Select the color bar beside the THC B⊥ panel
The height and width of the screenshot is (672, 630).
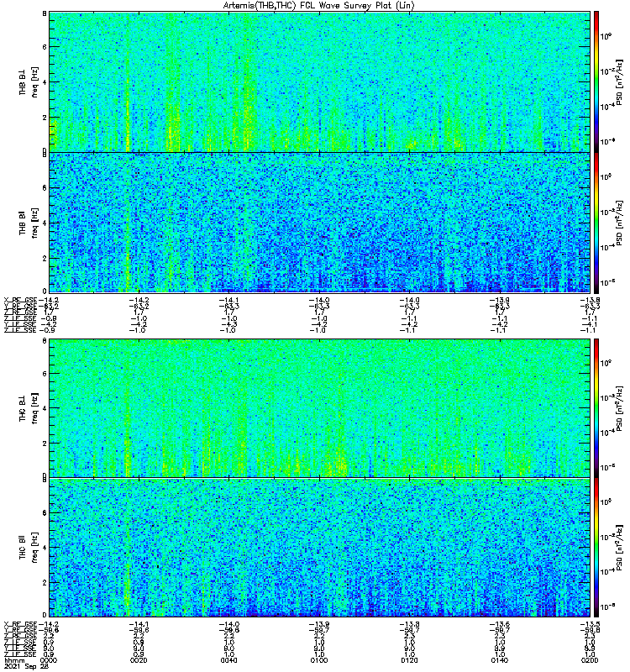coord(596,408)
